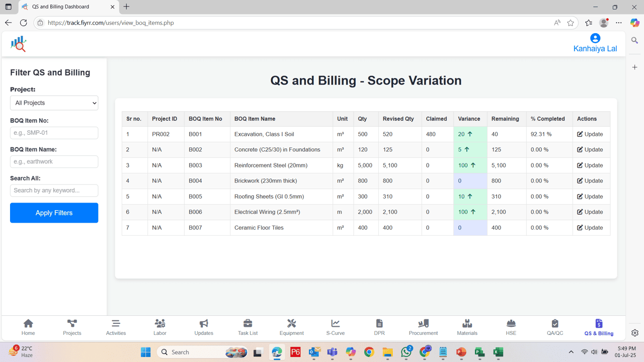Open the QA/QC module
The height and width of the screenshot is (362, 644).
(554, 327)
